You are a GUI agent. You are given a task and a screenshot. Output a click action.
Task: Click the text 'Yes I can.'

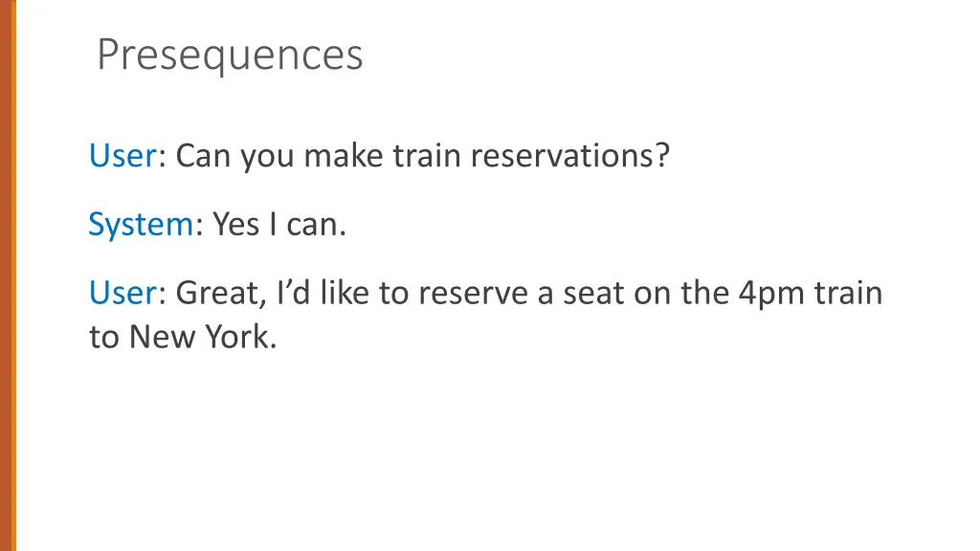click(278, 224)
